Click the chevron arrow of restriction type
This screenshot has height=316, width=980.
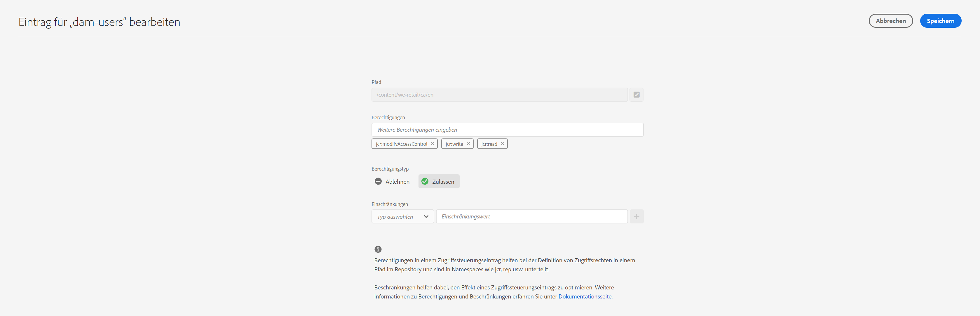pyautogui.click(x=426, y=217)
